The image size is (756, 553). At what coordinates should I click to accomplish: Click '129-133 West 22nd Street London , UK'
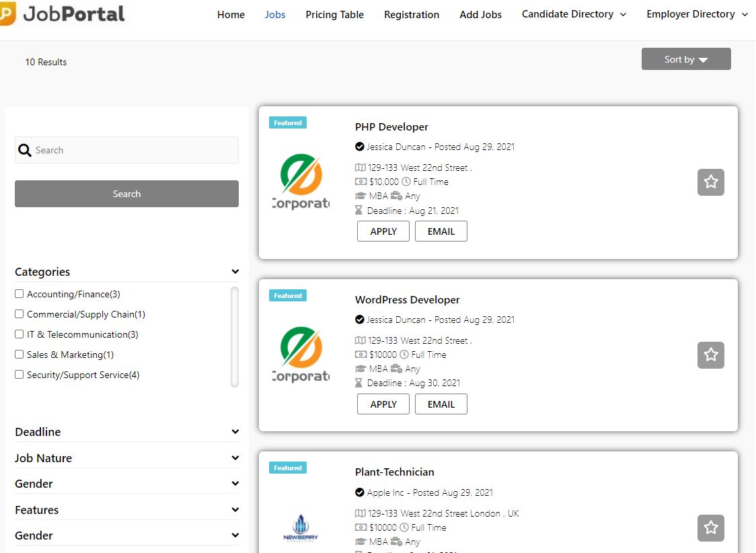coord(443,513)
